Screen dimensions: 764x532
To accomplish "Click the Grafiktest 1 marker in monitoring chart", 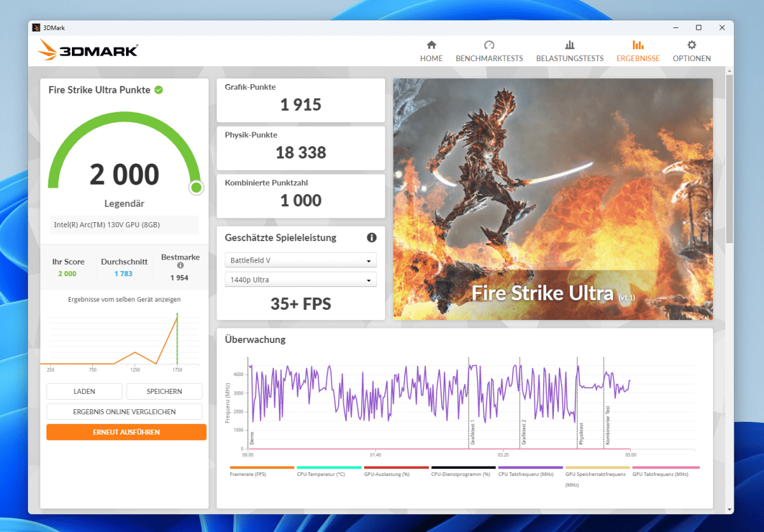I will [472, 431].
